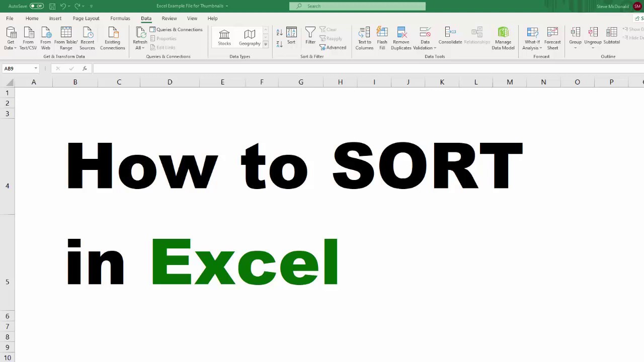
Task: Click the Search box in the title bar
Action: (x=357, y=6)
